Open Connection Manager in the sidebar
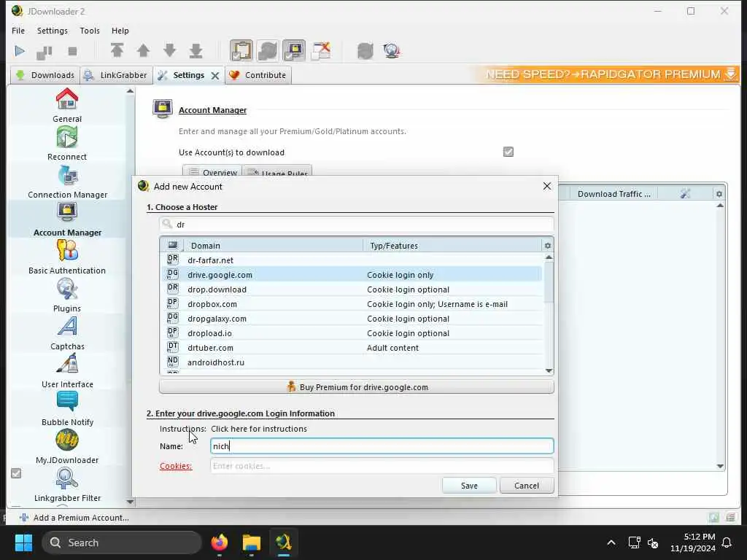The image size is (747, 560). [x=67, y=182]
